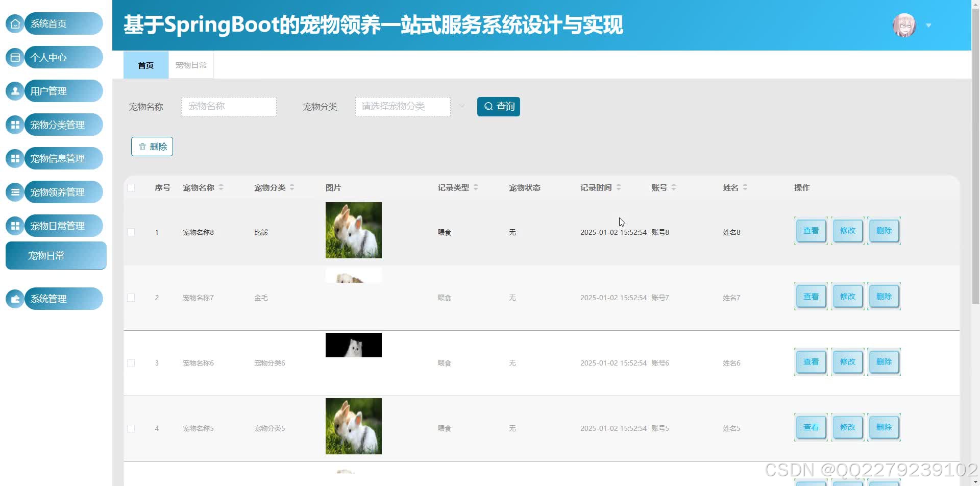
Task: Select the checkbox next to 宠物名称6
Action: coord(131,363)
